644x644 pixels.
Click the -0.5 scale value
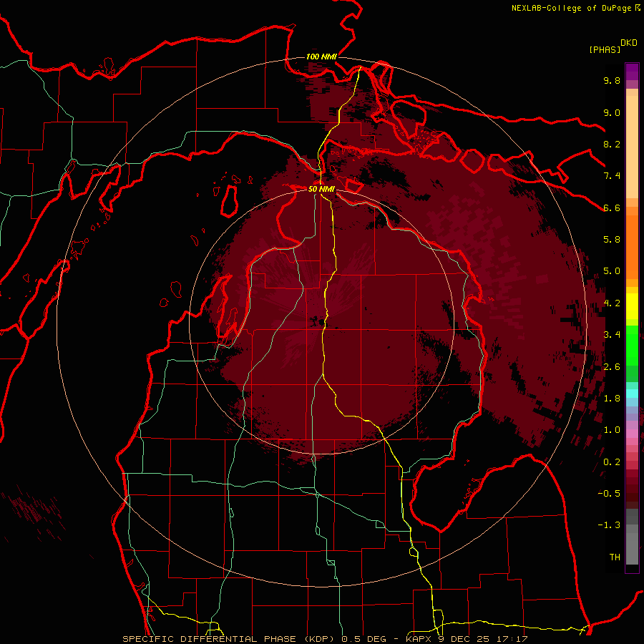click(x=609, y=494)
